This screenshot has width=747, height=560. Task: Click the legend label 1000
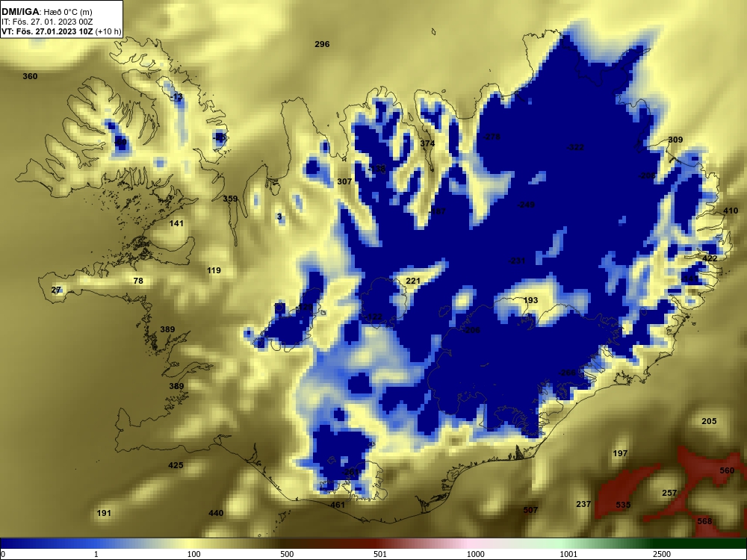tap(475, 554)
